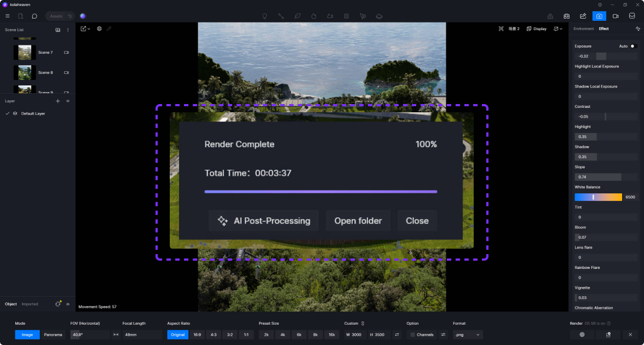The width and height of the screenshot is (644, 345).
Task: Adjust the White Balance color slider
Action: pos(598,197)
